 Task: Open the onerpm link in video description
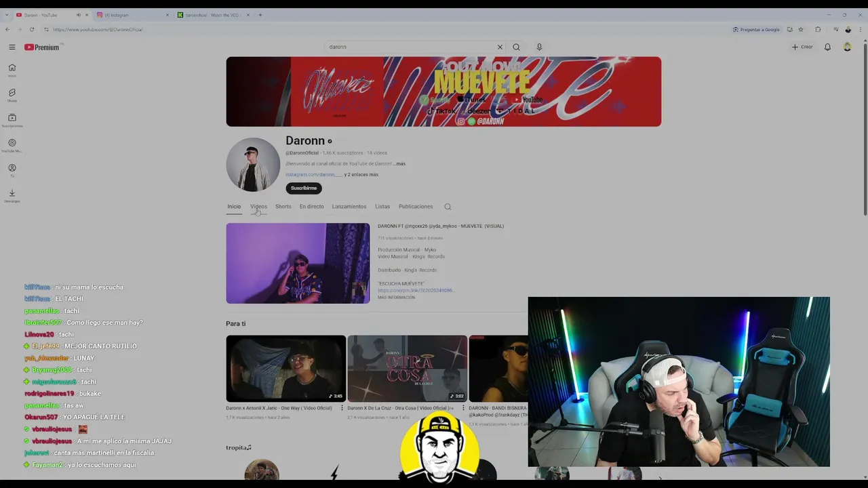click(415, 291)
